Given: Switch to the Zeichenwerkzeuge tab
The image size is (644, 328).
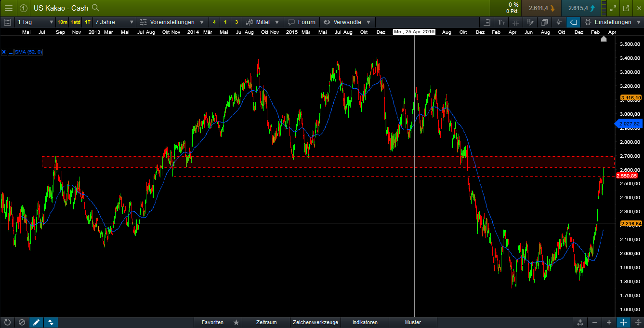Looking at the screenshot, I should (315, 322).
